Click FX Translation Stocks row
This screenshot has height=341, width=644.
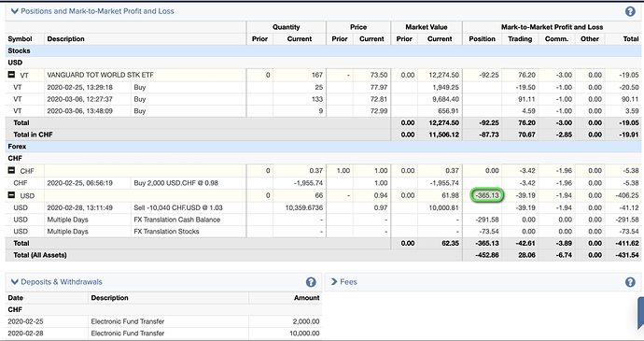point(166,231)
